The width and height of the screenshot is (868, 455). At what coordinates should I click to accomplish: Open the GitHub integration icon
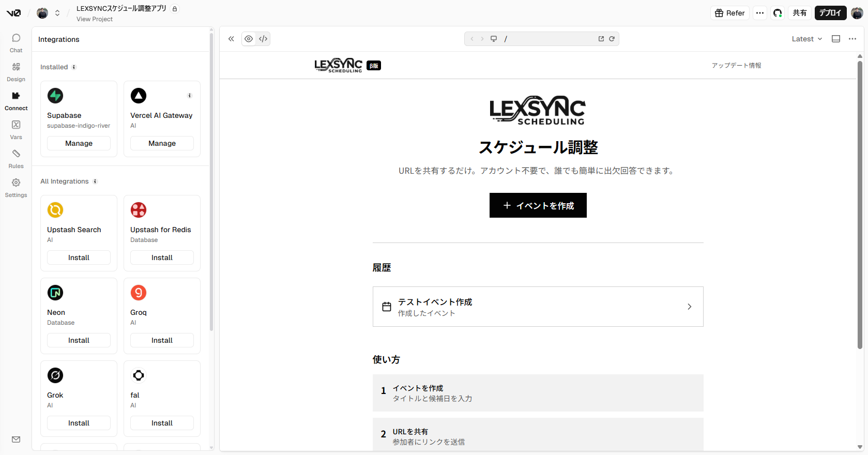point(778,13)
